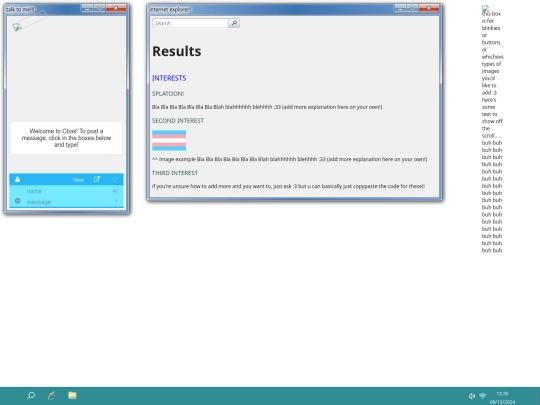Click the Cbox link in chat header
Image resolution: width=540 pixels, height=405 pixels.
pos(79,180)
